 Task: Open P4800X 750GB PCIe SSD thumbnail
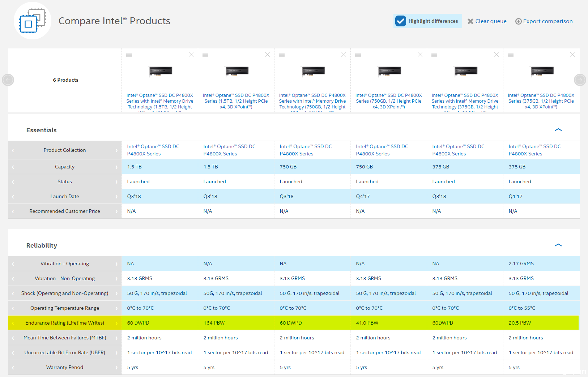(389, 72)
